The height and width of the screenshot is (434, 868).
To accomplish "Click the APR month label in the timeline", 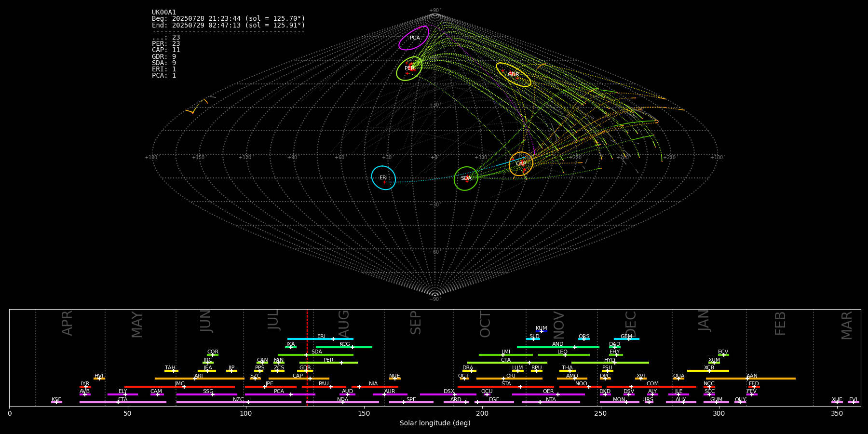I will (67, 323).
